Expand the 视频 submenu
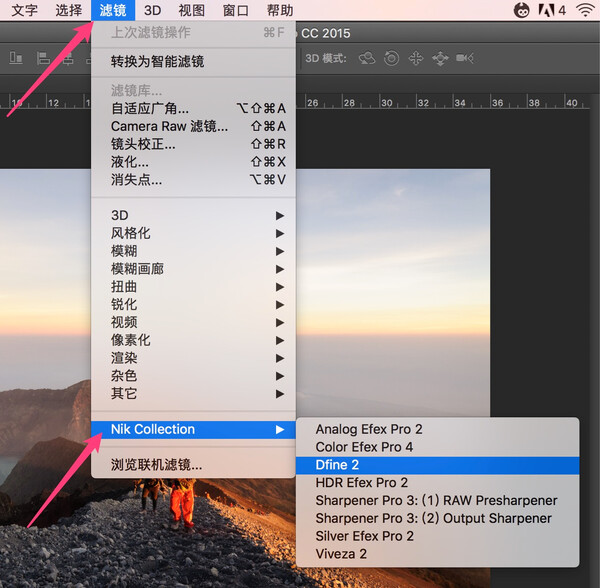This screenshot has width=600, height=588. [x=193, y=323]
